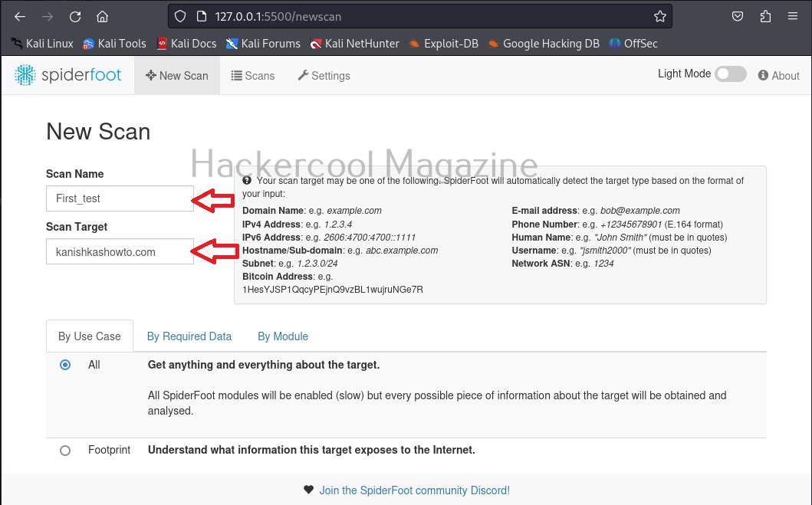Image resolution: width=812 pixels, height=505 pixels.
Task: Click the "Subnet" example text
Action: [317, 264]
